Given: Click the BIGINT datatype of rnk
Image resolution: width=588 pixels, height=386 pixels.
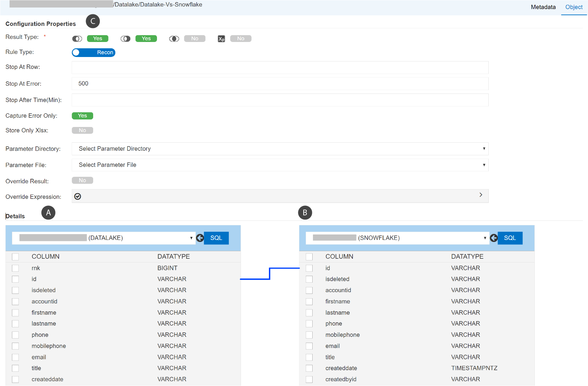Looking at the screenshot, I should [168, 268].
